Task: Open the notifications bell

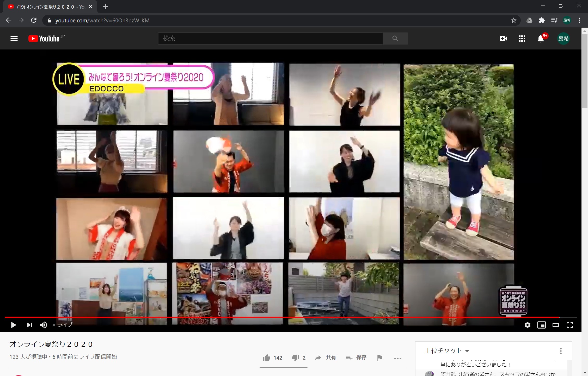Action: pyautogui.click(x=541, y=39)
